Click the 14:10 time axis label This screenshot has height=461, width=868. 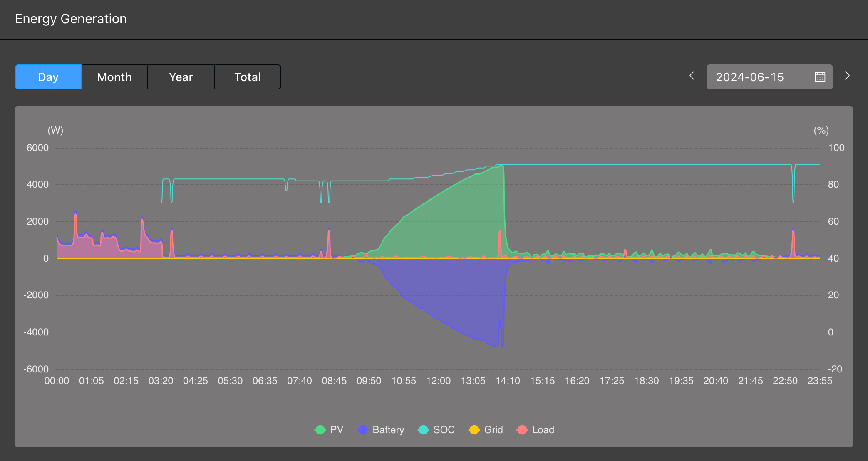508,381
